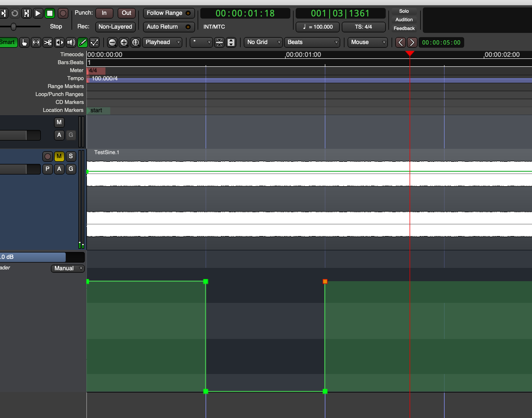Mute the TestSine track

click(x=59, y=156)
